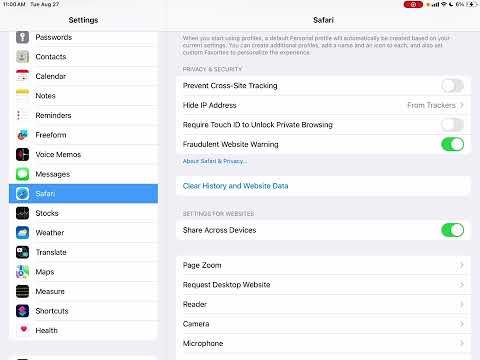480x360 pixels.
Task: Open Health settings
Action: coord(83,330)
